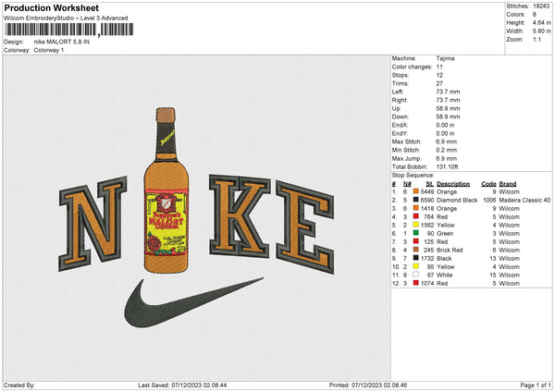Click the colorway value 'Colorway 1'
This screenshot has width=555, height=392.
tap(49, 50)
